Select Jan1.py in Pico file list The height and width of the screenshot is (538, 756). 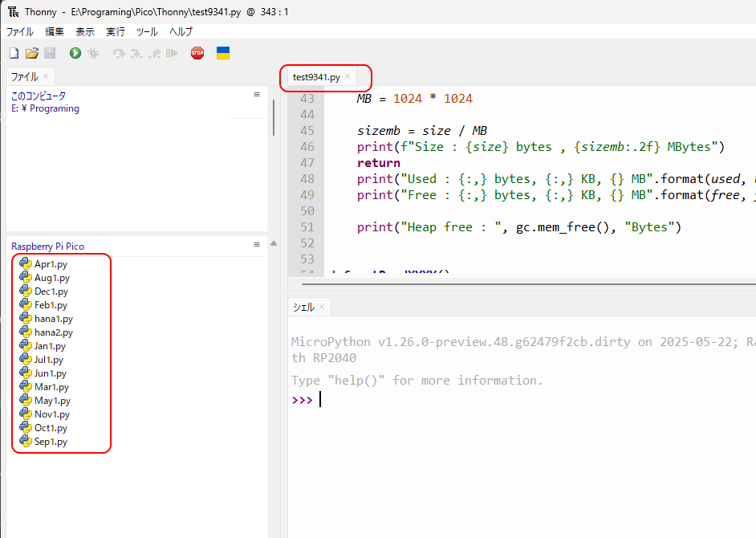click(x=50, y=346)
